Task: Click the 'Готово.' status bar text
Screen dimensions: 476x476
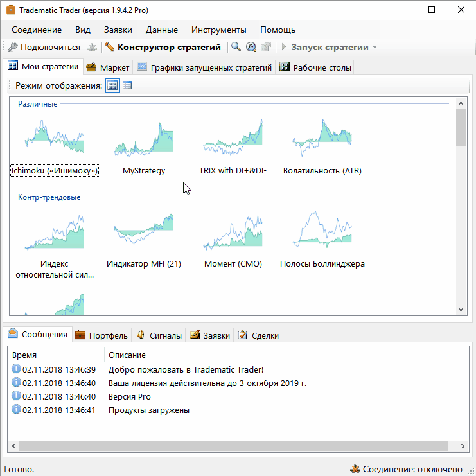Action: [x=19, y=469]
